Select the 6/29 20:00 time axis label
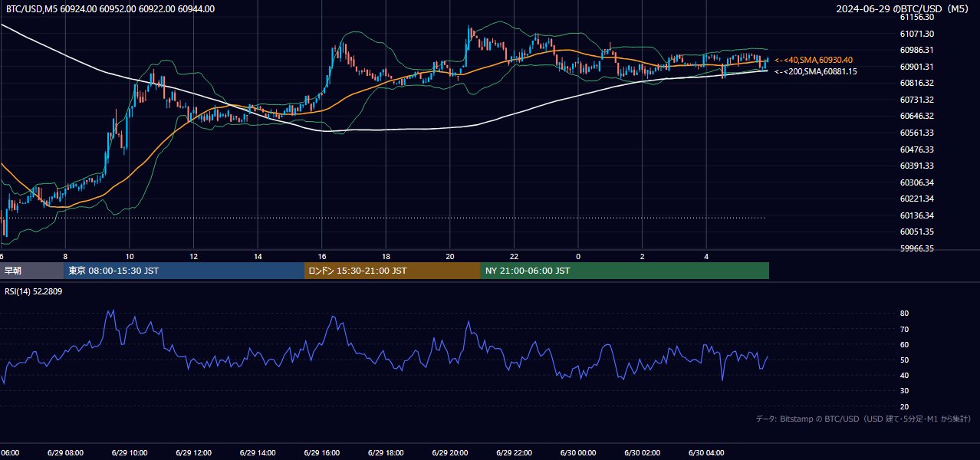This screenshot has width=980, height=460. [x=449, y=453]
